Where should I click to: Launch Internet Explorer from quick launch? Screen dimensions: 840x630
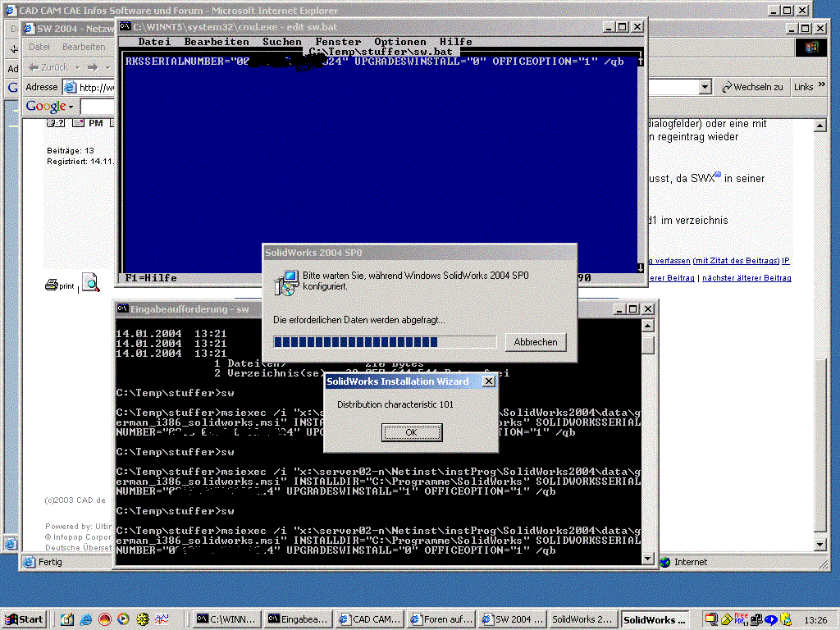(85, 619)
